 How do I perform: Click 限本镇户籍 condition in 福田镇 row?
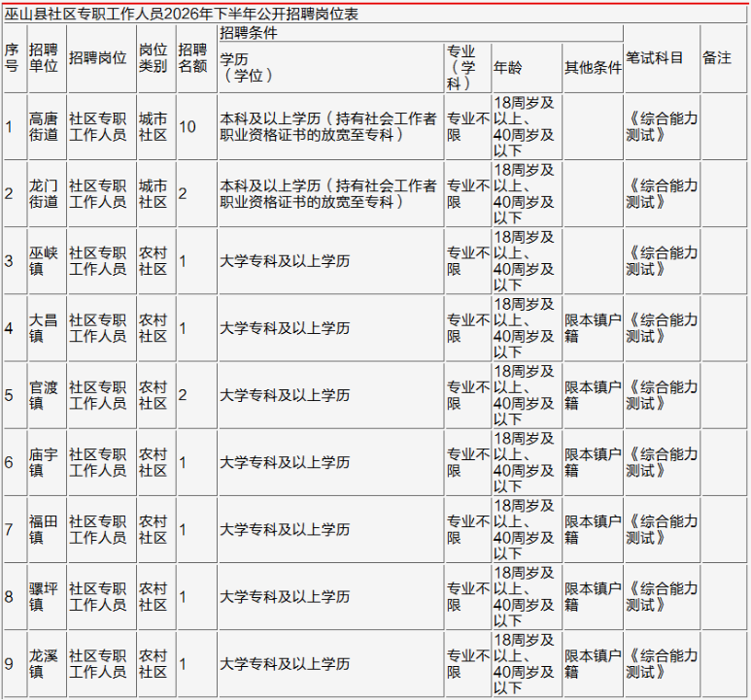point(593,530)
